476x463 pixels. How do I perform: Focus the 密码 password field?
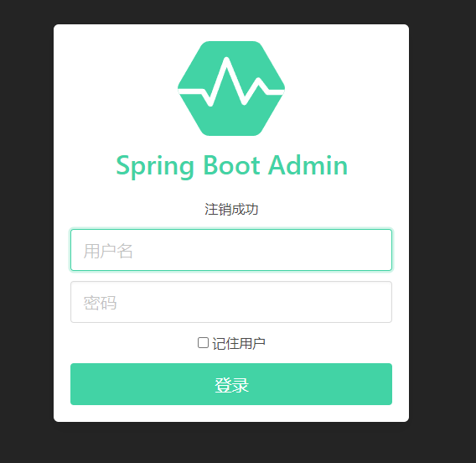pos(231,302)
